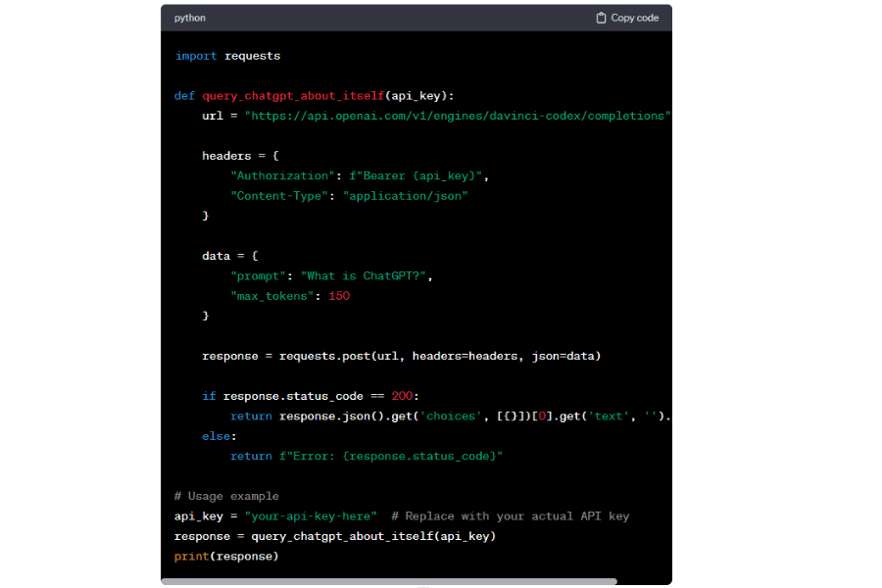This screenshot has height=588, width=882.
Task: Click the 'response = query_chatgpt_about_itself(api_key)' line
Action: (335, 536)
